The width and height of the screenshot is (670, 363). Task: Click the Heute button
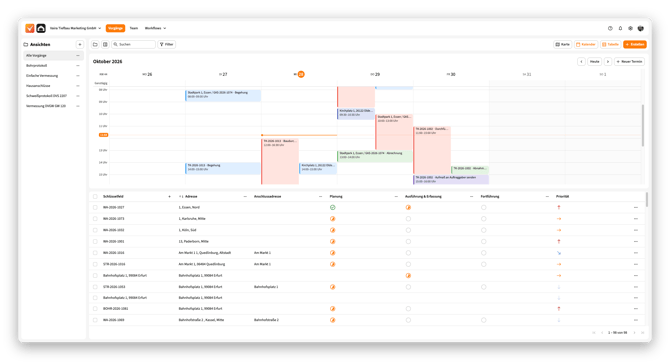(594, 61)
